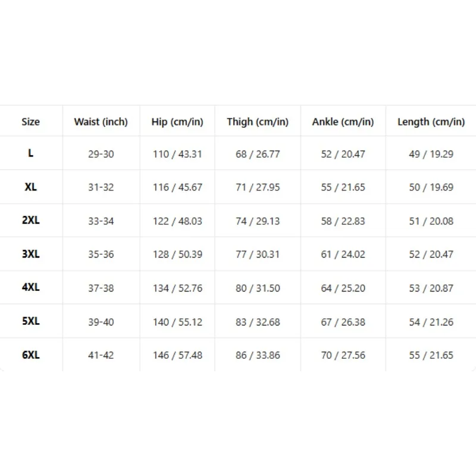Select the 3XL size row label
Image resolution: width=476 pixels, height=476 pixels.
coord(31,254)
